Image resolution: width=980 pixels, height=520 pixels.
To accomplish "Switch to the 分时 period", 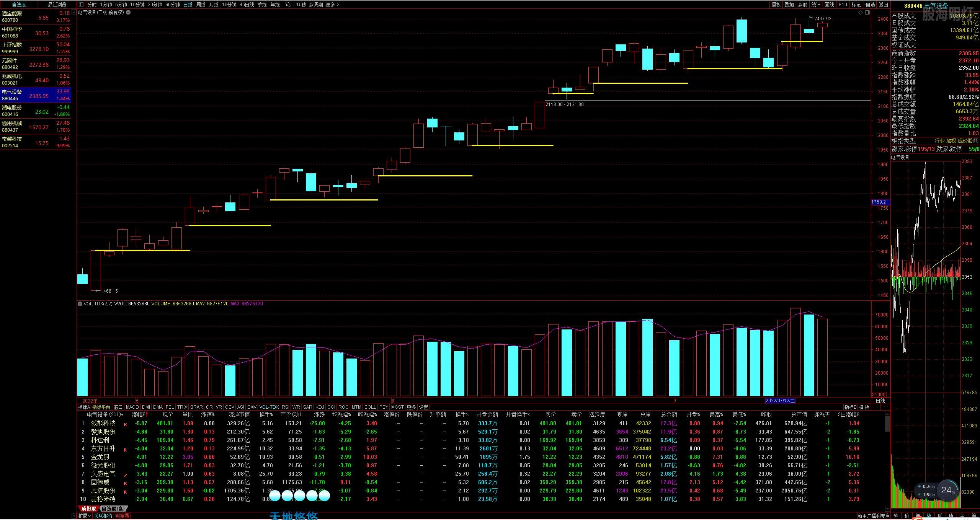I will [92, 5].
